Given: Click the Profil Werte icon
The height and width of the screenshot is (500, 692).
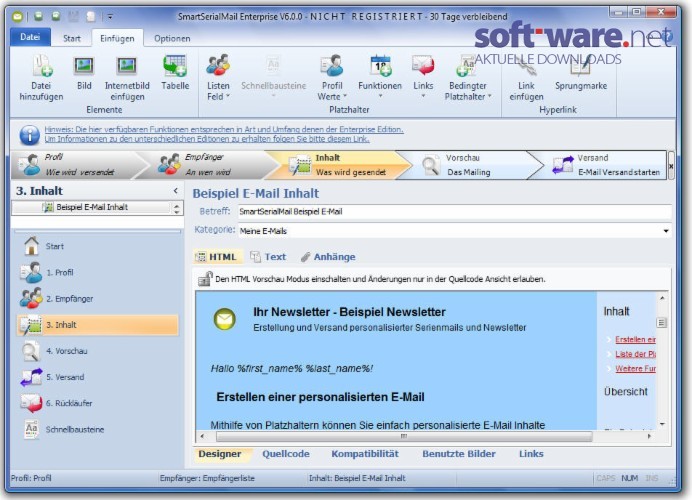Looking at the screenshot, I should pyautogui.click(x=332, y=65).
